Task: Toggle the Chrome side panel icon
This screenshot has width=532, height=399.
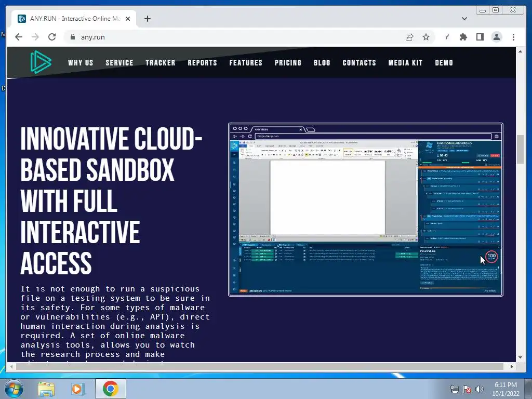Action: (x=480, y=37)
